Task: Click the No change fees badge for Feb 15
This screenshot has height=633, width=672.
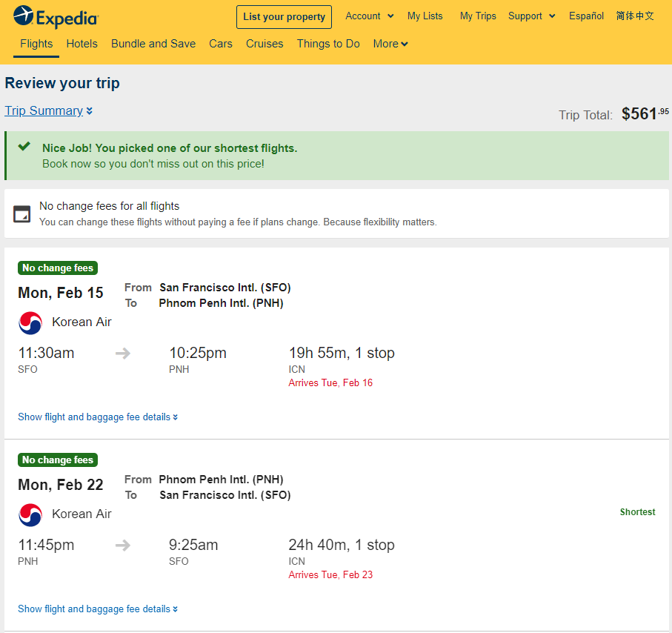Action: (58, 268)
